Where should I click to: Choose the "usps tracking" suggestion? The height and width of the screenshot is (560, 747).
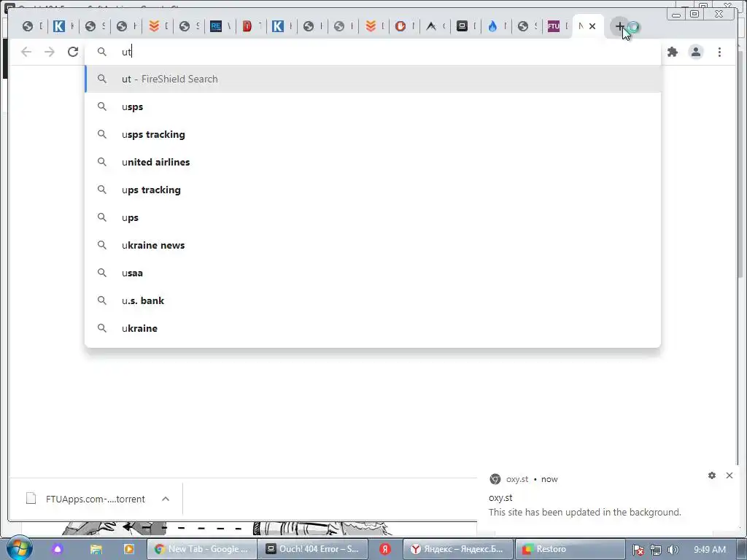[x=373, y=134]
